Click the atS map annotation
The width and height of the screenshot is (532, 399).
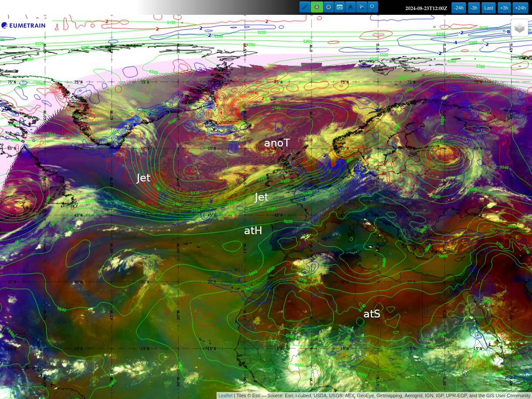(x=372, y=314)
